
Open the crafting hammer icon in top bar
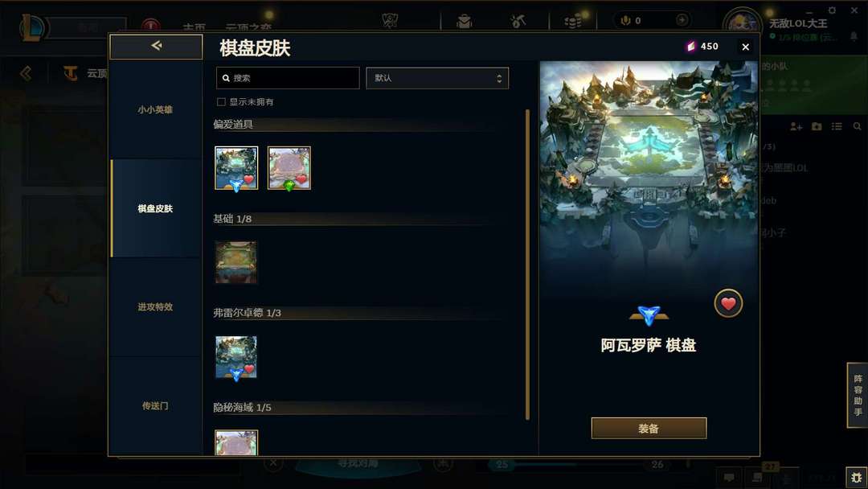(518, 21)
